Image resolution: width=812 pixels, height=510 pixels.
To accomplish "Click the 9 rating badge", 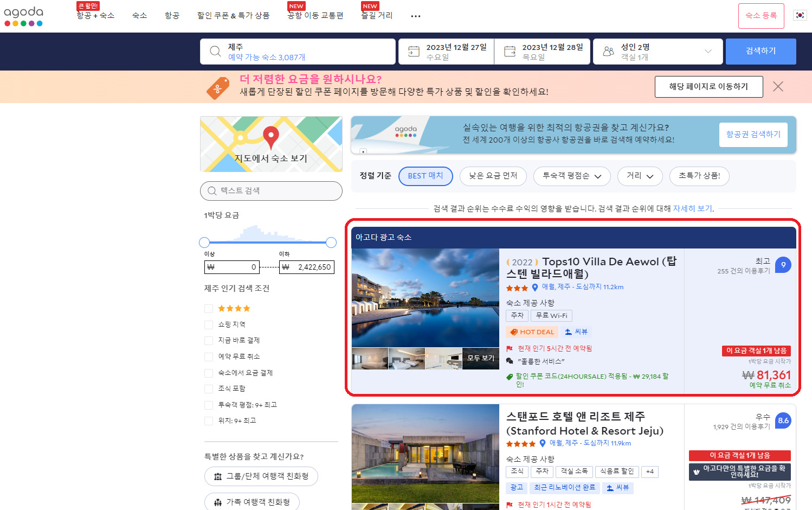I will point(783,265).
